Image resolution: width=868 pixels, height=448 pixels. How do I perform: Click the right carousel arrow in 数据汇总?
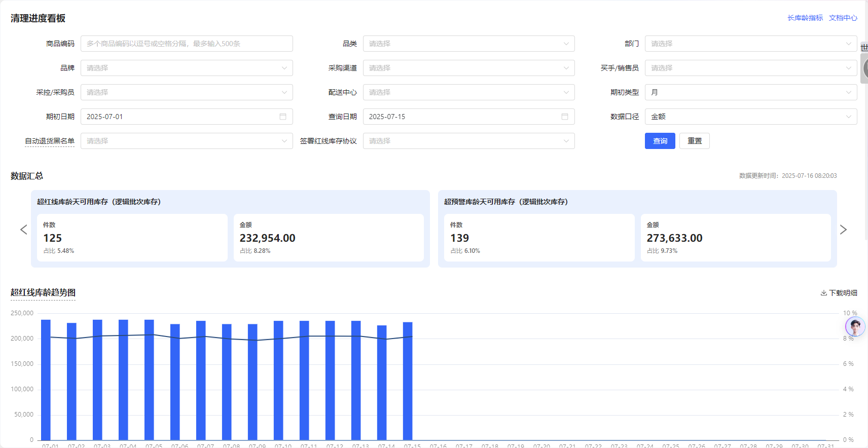[843, 230]
